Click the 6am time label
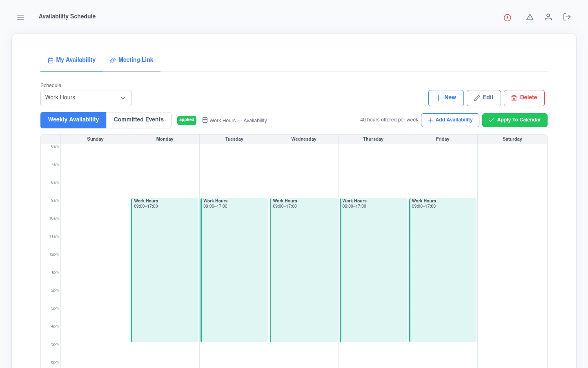This screenshot has width=588, height=368. [55, 146]
